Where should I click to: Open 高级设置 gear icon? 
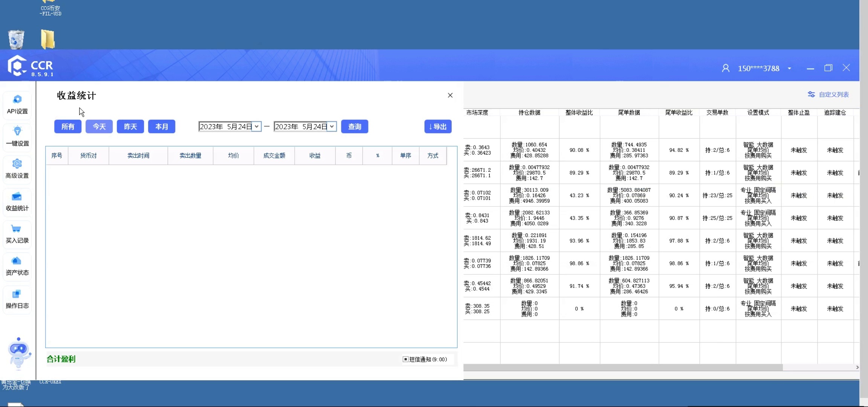coord(17,164)
